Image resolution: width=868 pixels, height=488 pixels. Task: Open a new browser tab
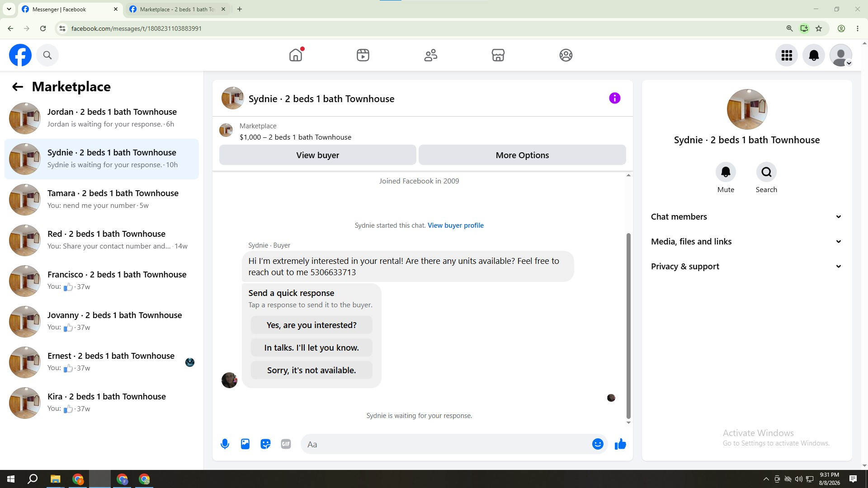(x=240, y=9)
